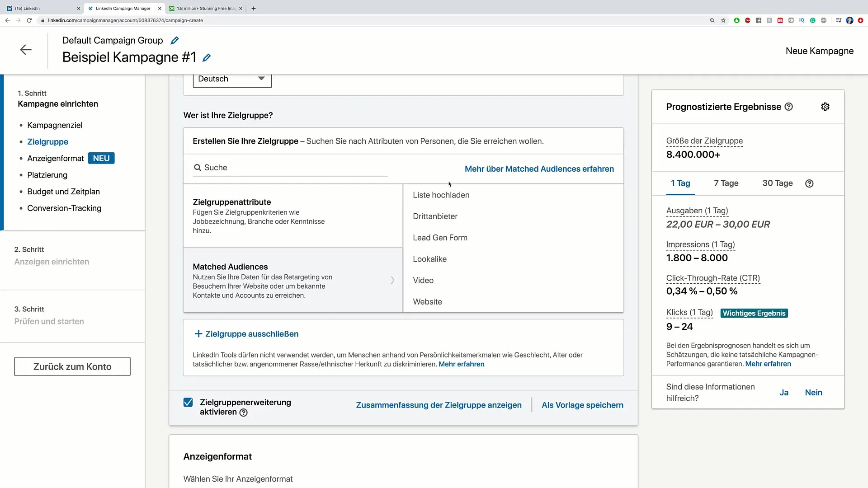Bookmark page with the star icon

[723, 20]
